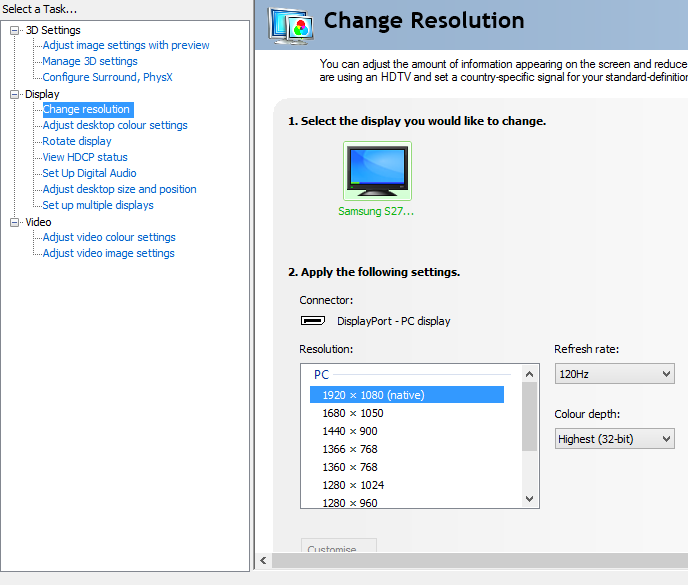Click the horizontal scrollbar left arrow
This screenshot has width=688, height=585.
[263, 560]
